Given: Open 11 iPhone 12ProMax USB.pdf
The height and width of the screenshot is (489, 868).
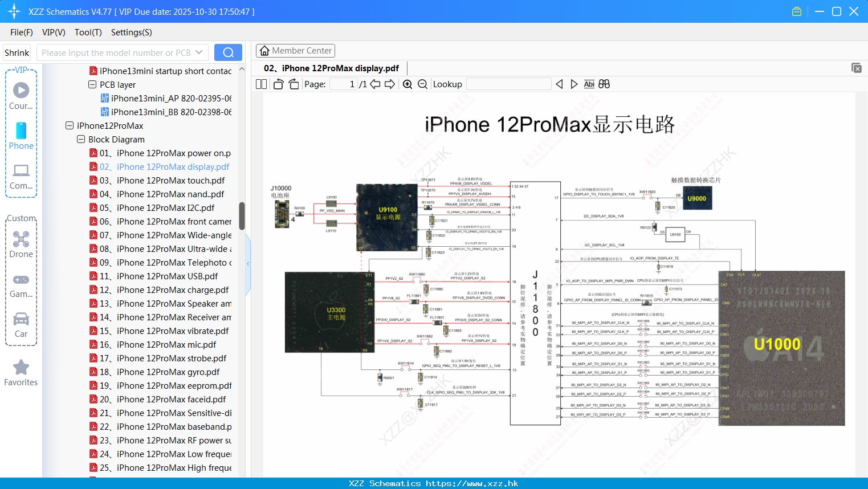Looking at the screenshot, I should [x=154, y=276].
